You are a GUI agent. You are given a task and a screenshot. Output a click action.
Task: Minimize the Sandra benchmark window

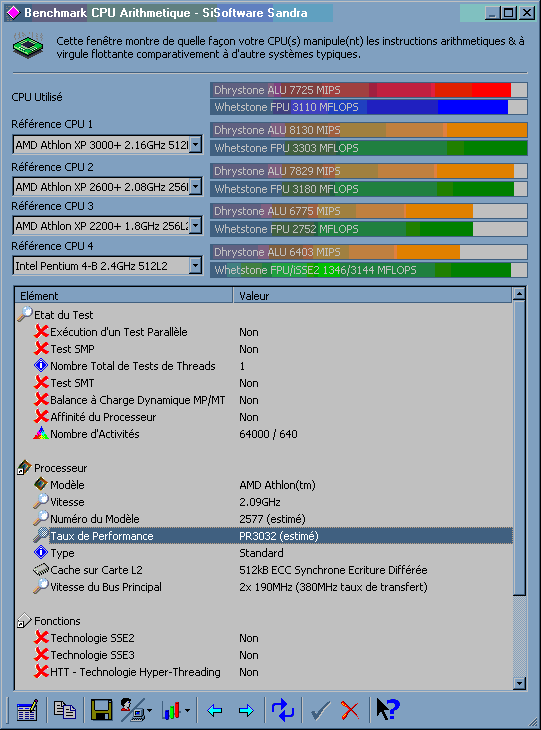point(493,13)
